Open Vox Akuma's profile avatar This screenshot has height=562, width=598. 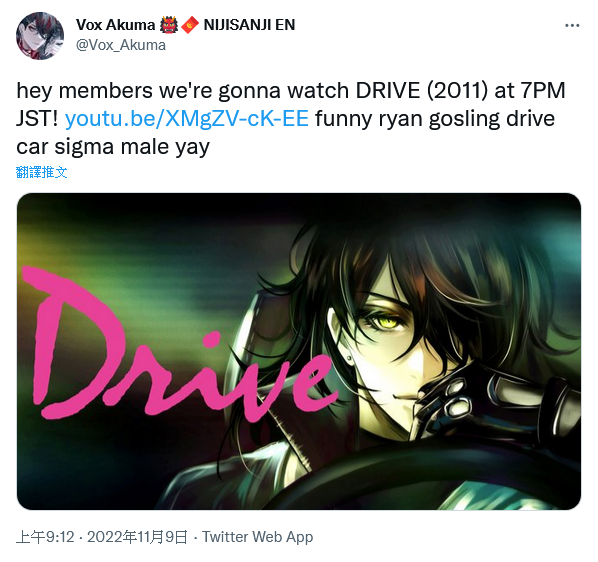coord(40,35)
